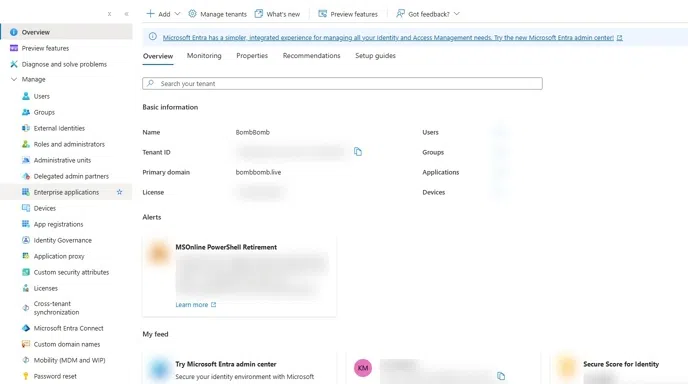
Task: Click the primary domain bombbomb.live
Action: pos(258,172)
